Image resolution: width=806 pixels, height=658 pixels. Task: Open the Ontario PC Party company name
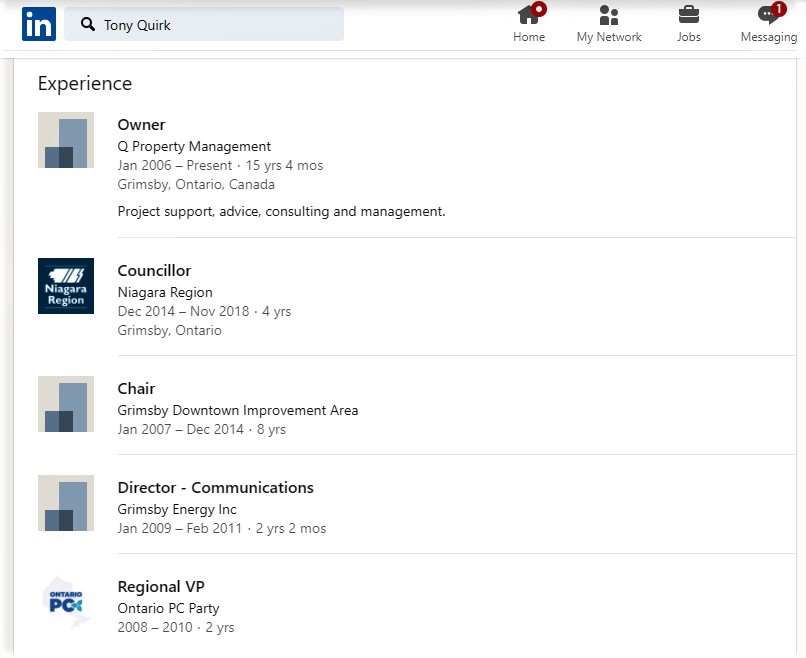tap(169, 609)
